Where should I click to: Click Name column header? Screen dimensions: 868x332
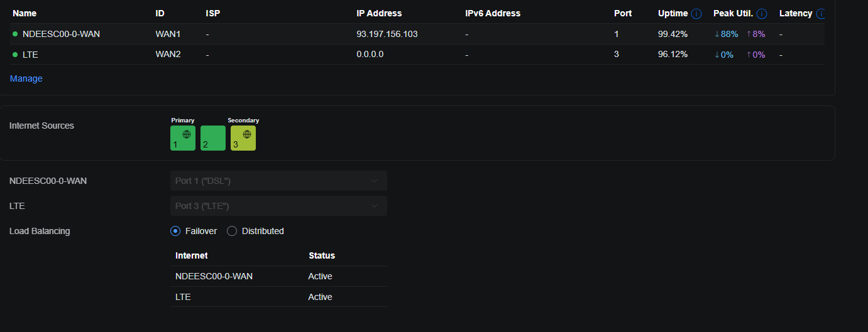coord(25,13)
